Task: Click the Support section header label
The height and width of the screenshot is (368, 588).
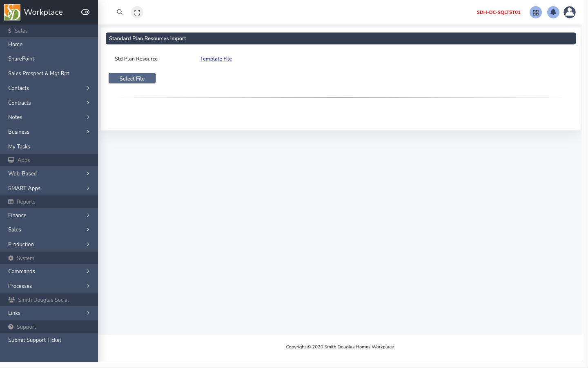Action: [26, 327]
